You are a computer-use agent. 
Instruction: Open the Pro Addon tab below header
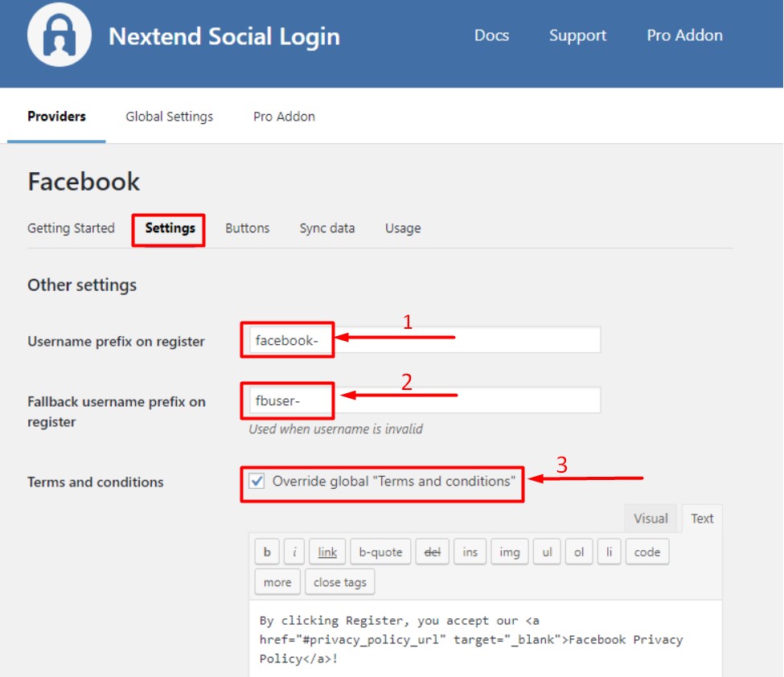click(x=284, y=117)
